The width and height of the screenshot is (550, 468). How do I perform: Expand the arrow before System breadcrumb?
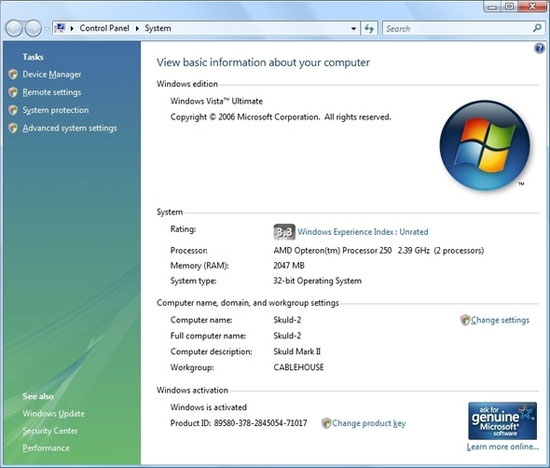(x=137, y=28)
